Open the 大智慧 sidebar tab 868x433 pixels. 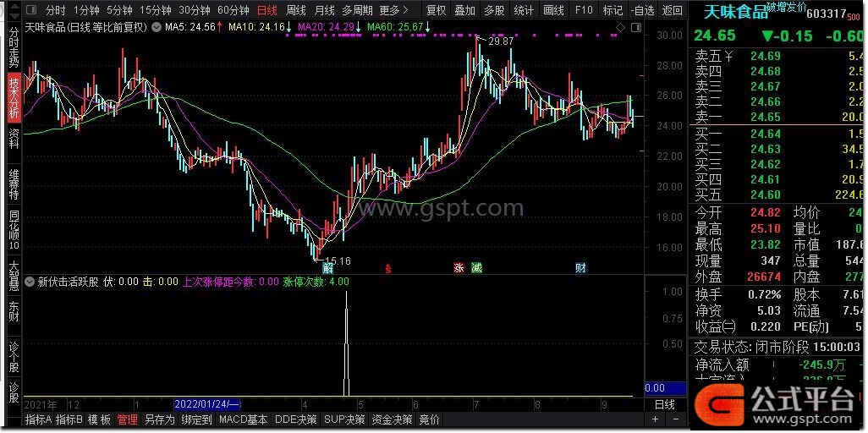tap(14, 277)
